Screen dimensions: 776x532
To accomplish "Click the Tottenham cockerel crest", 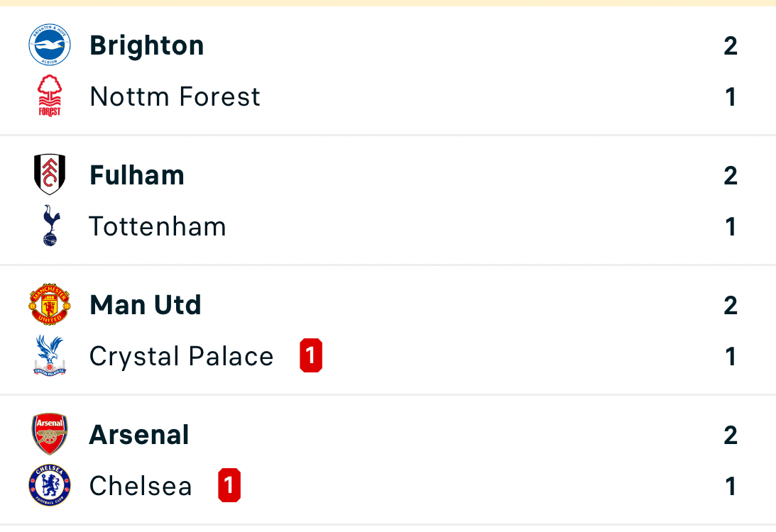I will click(50, 226).
